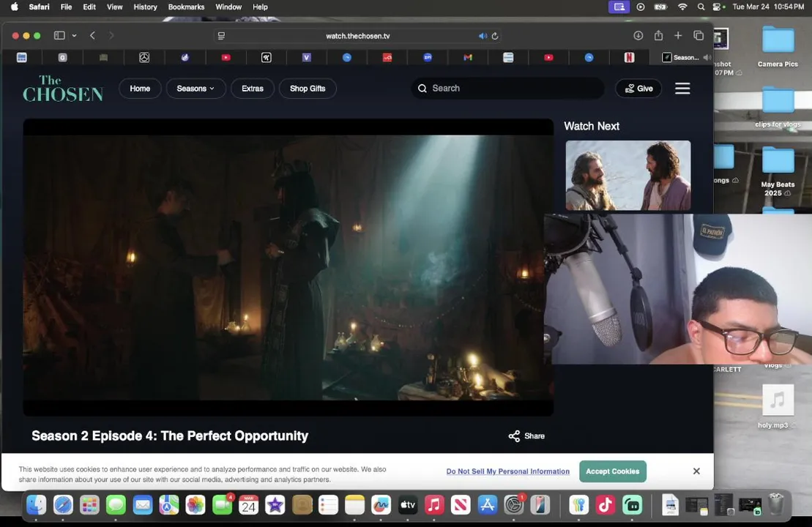The height and width of the screenshot is (527, 812).
Task: Select the holy.mp3 file on desktop
Action: [x=778, y=407]
